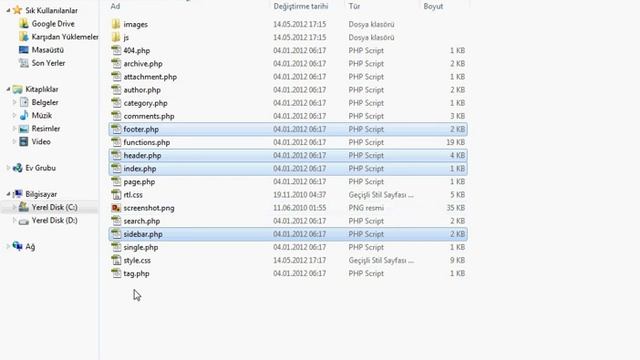Click the style.css file name
The image size is (640, 360).
[x=137, y=260]
